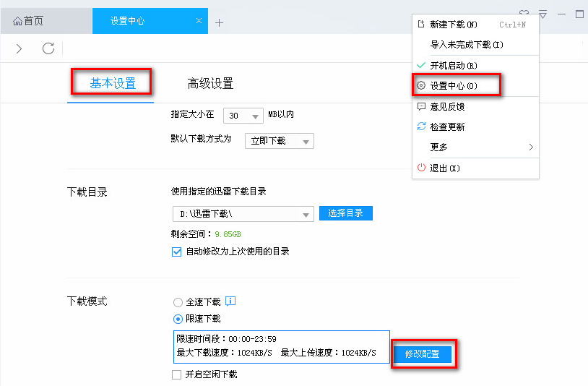The image size is (588, 386).
Task: Expand the 30 MB size dropdown
Action: click(x=243, y=116)
